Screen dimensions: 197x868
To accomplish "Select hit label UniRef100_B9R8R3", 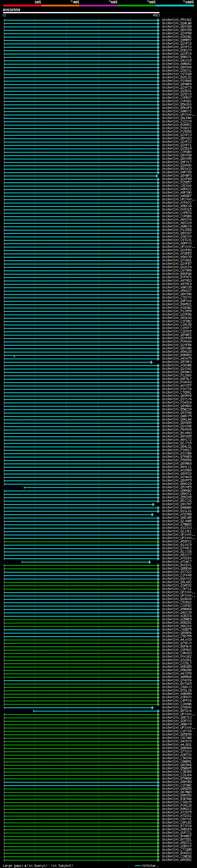I will point(177,355).
